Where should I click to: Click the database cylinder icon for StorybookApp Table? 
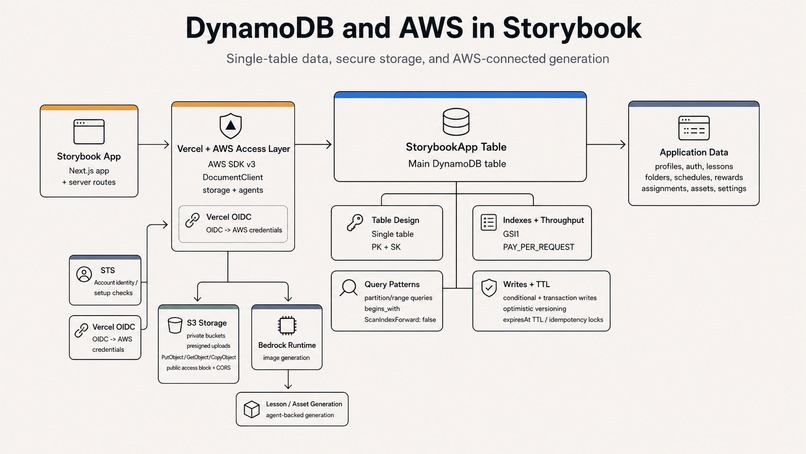(456, 122)
